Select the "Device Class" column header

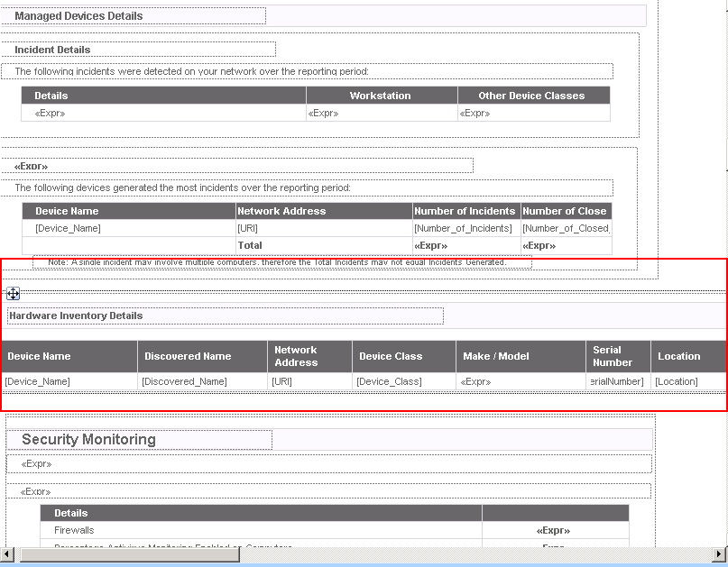(404, 356)
